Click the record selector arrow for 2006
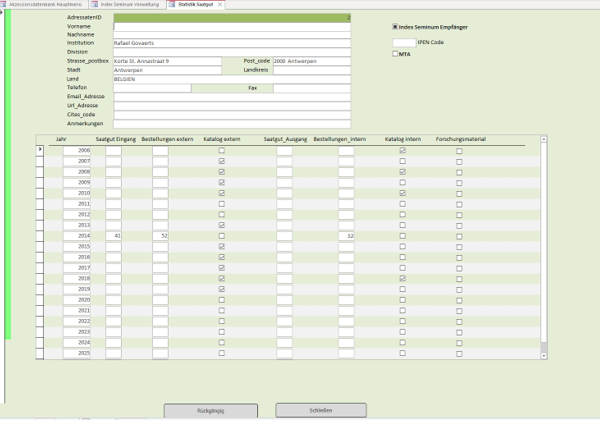The width and height of the screenshot is (600, 421). [x=40, y=150]
